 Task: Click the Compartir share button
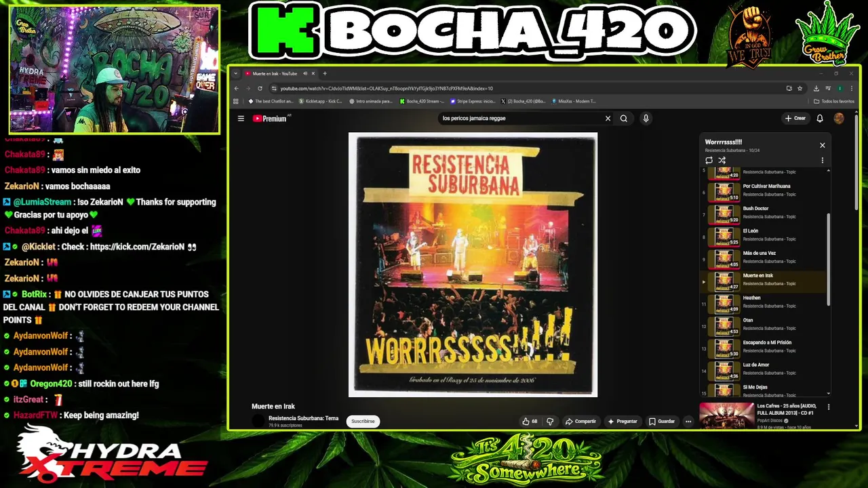coord(580,422)
